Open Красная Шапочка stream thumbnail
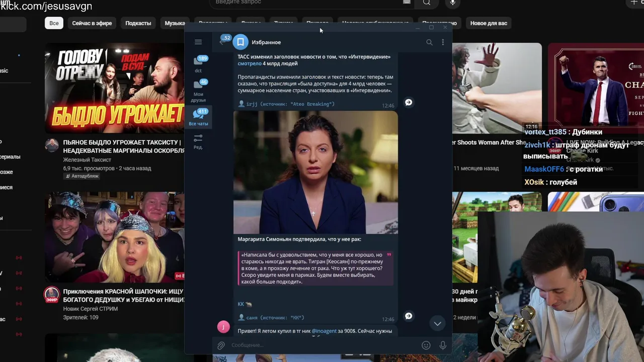This screenshot has width=644, height=362. (115, 237)
